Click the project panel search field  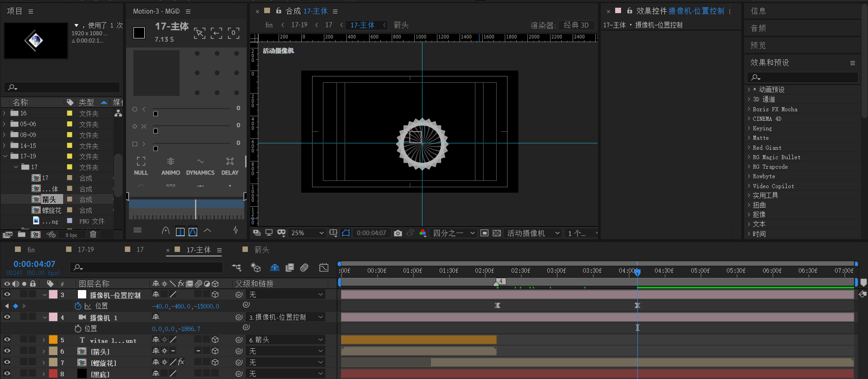coord(62,87)
